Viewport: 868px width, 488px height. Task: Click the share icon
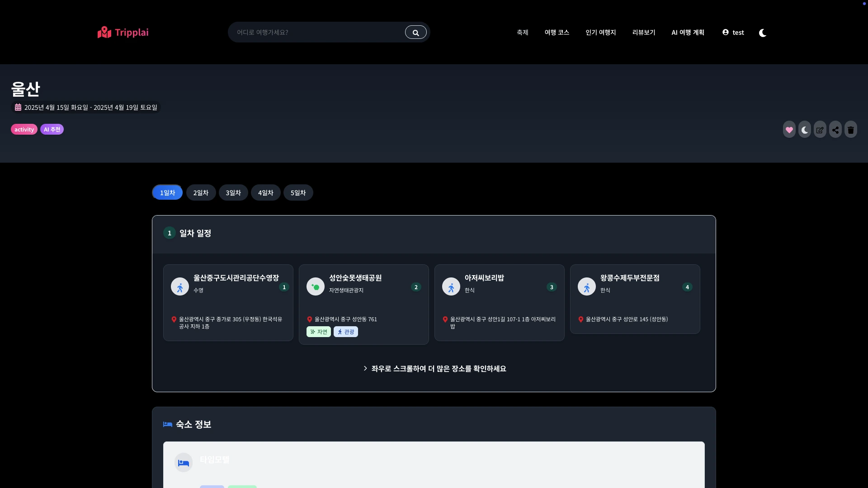click(x=835, y=130)
